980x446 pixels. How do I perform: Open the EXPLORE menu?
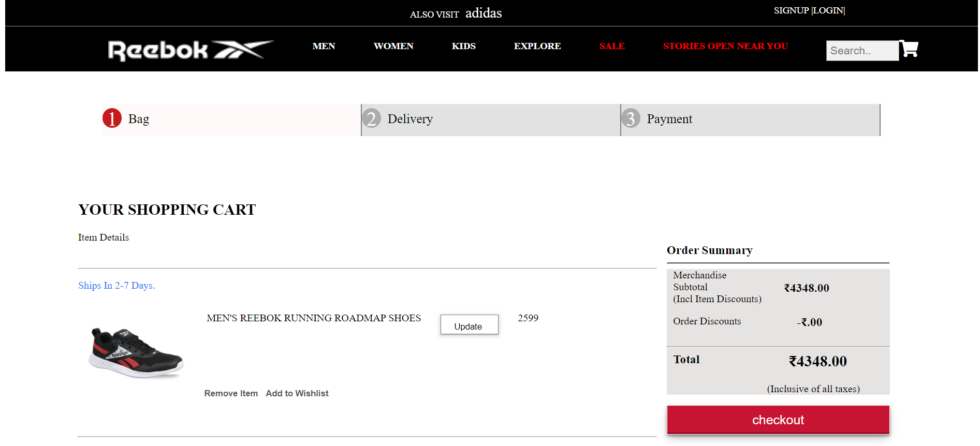pos(537,46)
